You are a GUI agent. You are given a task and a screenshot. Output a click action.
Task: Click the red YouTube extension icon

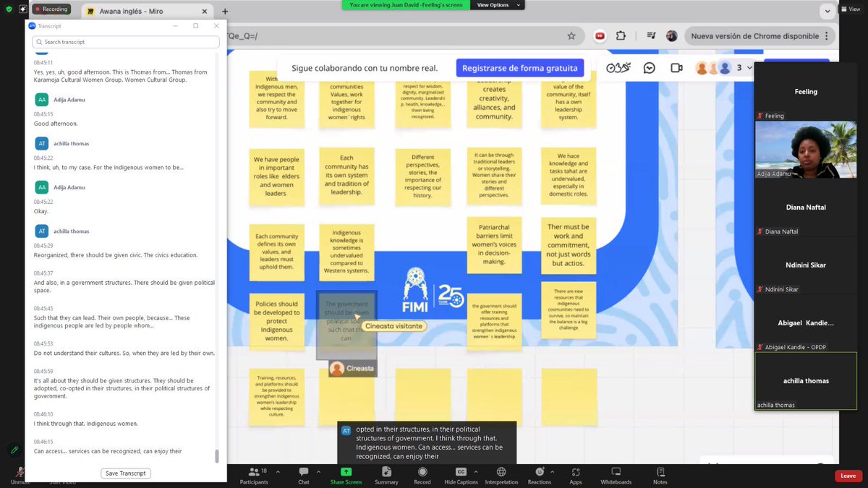pyautogui.click(x=600, y=35)
